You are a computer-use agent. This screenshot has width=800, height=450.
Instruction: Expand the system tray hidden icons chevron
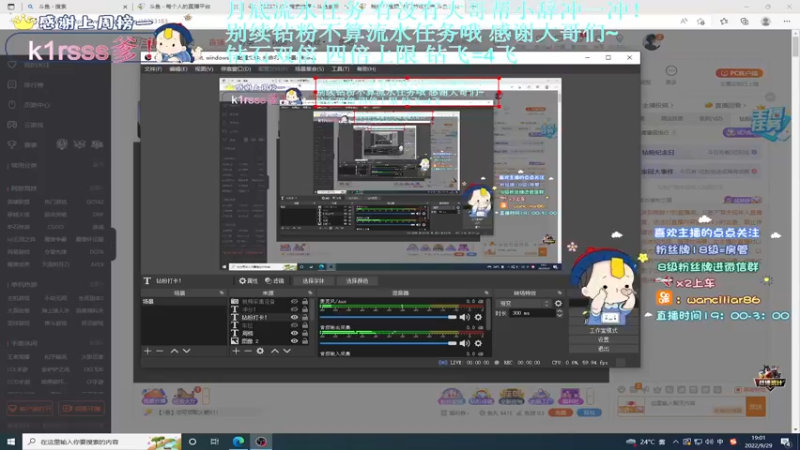coord(676,442)
